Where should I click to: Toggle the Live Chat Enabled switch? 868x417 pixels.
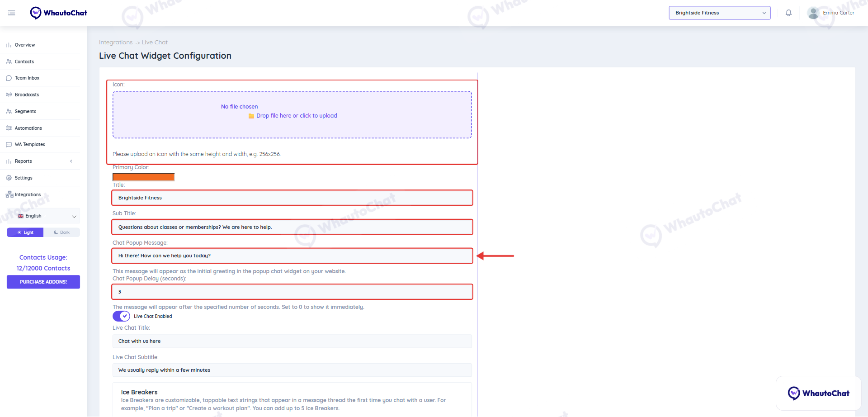click(121, 316)
